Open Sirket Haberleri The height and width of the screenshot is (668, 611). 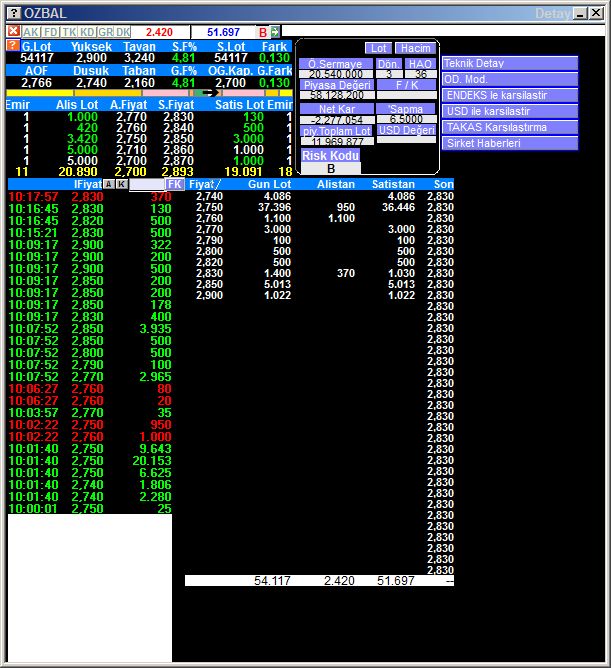pyautogui.click(x=510, y=143)
